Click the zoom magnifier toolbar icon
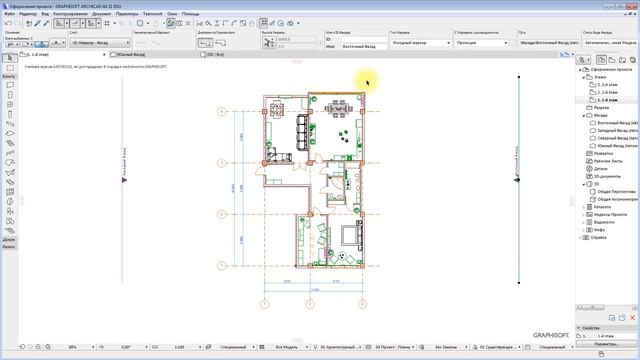The width and height of the screenshot is (640, 360). pos(208,24)
